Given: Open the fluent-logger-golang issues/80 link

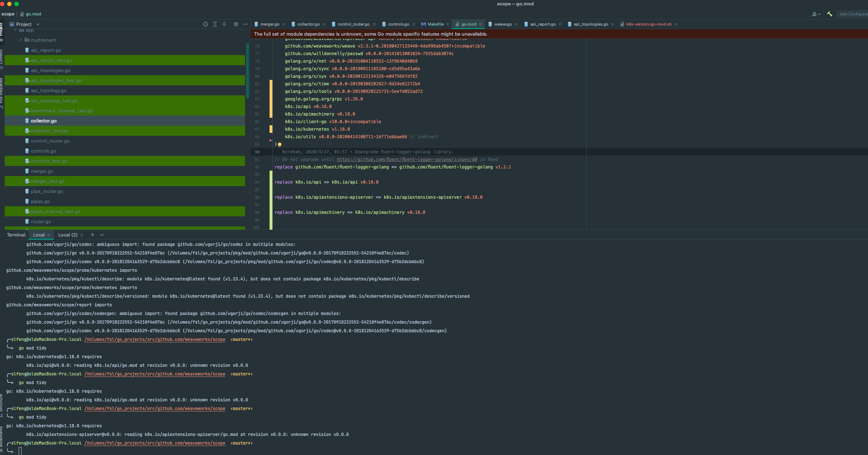Looking at the screenshot, I should (407, 159).
